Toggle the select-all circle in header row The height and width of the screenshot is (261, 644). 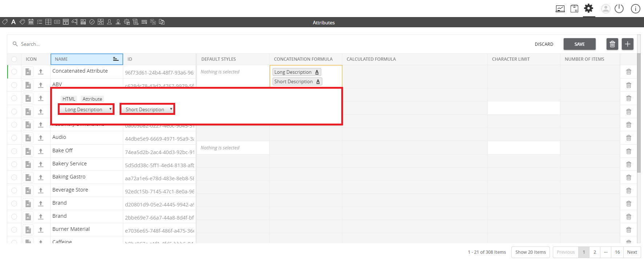coord(14,59)
